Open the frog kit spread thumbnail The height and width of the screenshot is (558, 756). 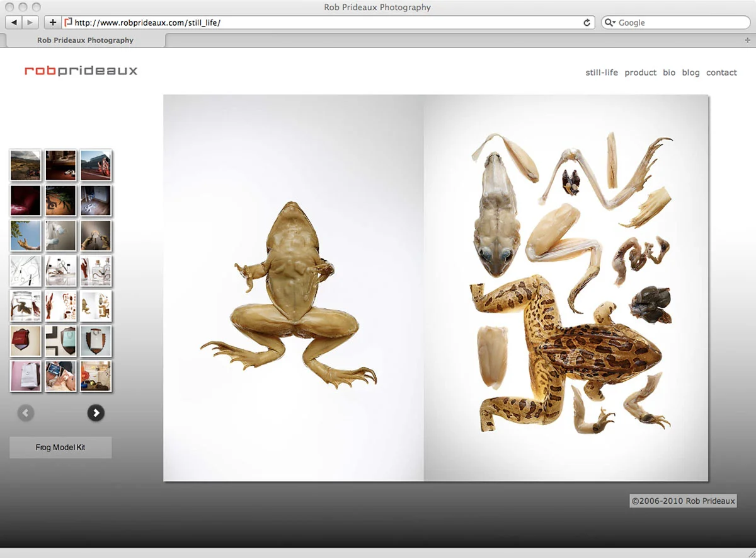(96, 306)
